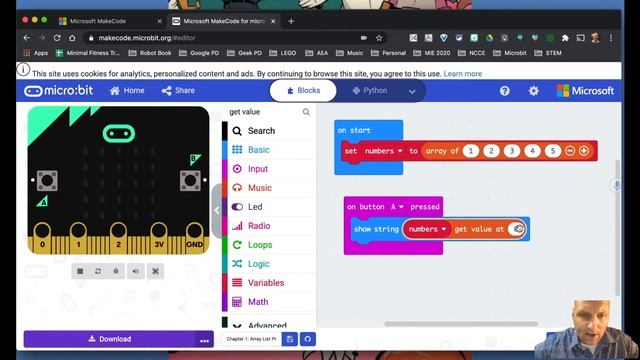The image size is (640, 360).
Task: Switch to the Blocks editor tab
Action: [x=303, y=91]
